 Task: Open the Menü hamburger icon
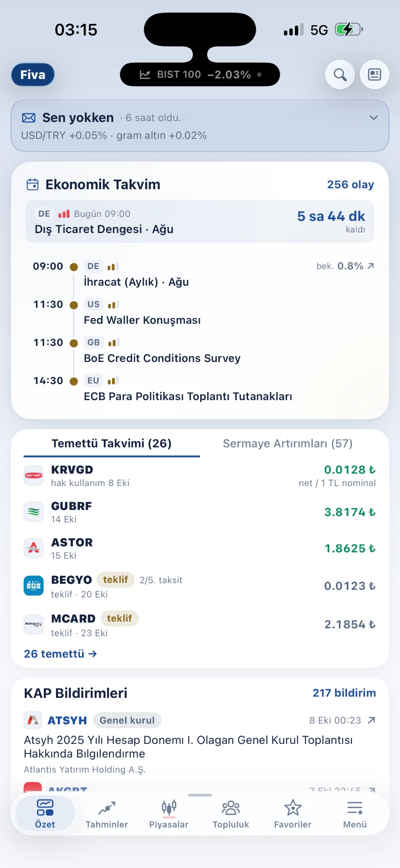point(355,808)
